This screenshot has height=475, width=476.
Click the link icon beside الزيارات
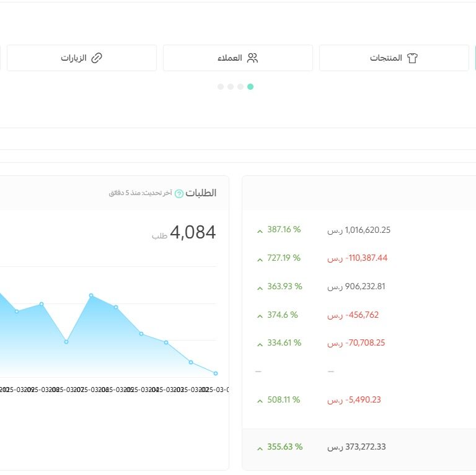[x=97, y=58]
